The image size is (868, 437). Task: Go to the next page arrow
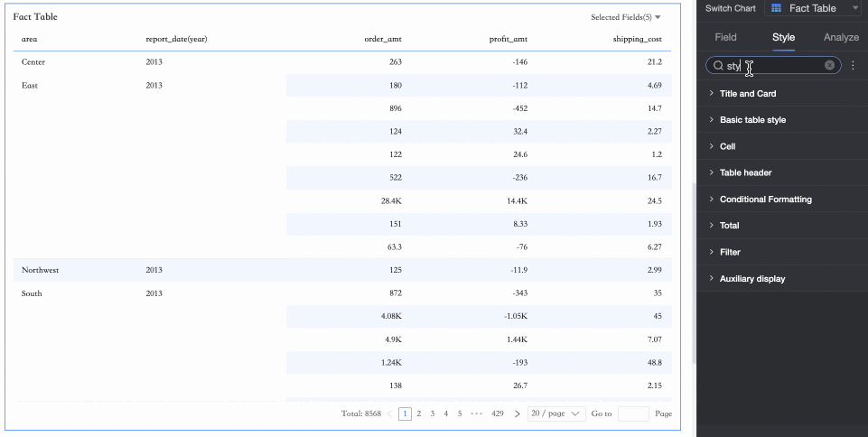coord(517,414)
